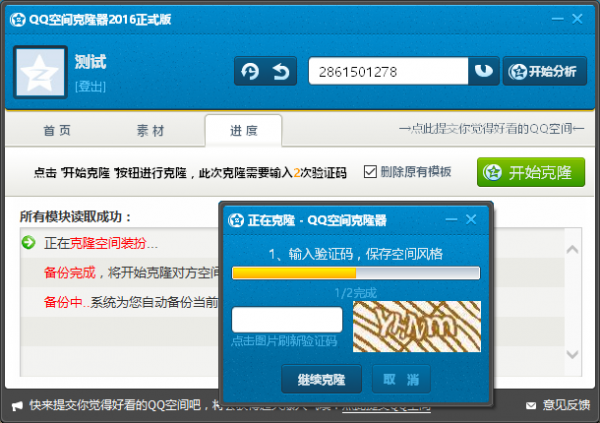
Task: Click the QQ number input field
Action: [388, 71]
